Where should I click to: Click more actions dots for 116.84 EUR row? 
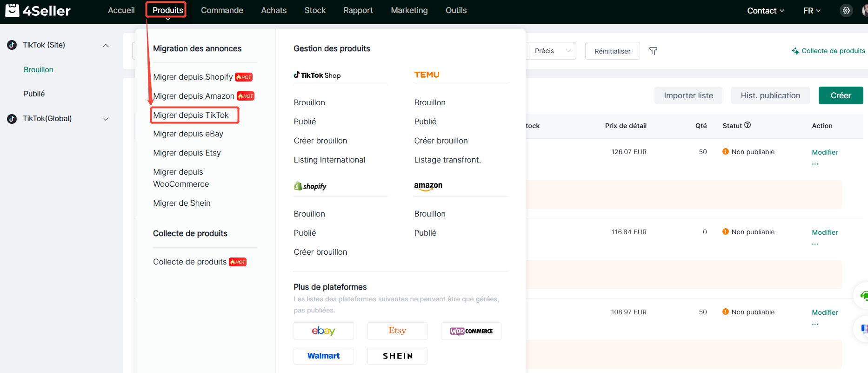(815, 244)
